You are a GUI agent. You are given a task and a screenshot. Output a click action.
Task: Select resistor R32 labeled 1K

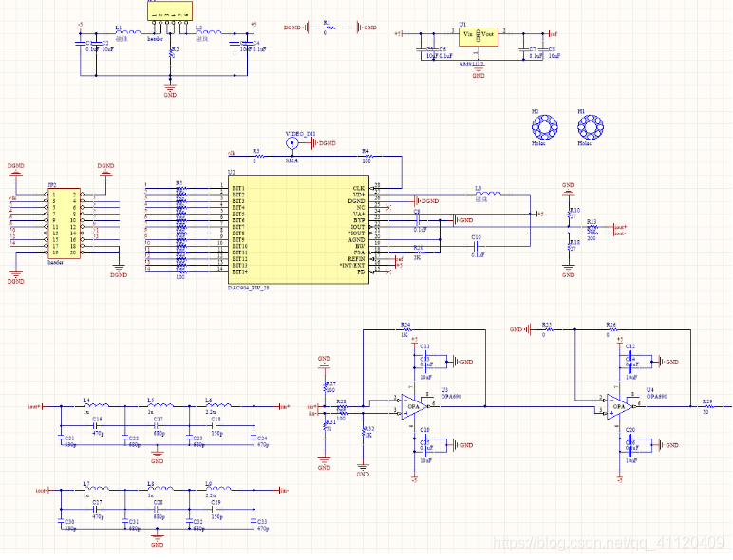pos(364,432)
